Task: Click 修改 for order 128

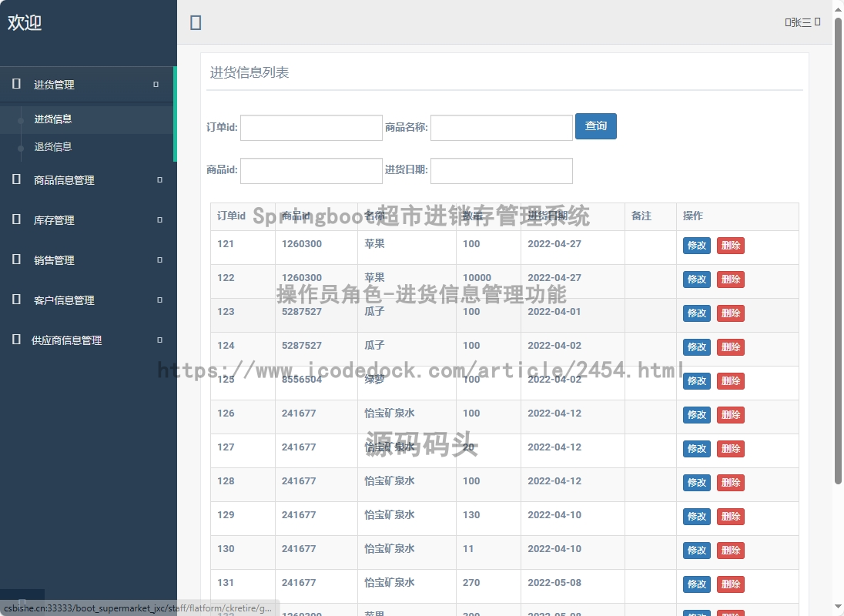Action: pyautogui.click(x=697, y=483)
